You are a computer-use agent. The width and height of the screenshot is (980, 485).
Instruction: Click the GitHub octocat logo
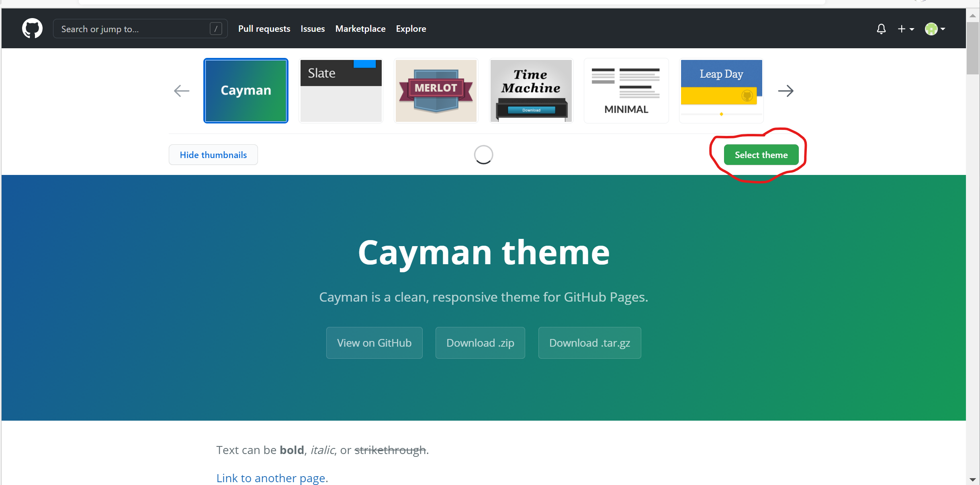32,28
